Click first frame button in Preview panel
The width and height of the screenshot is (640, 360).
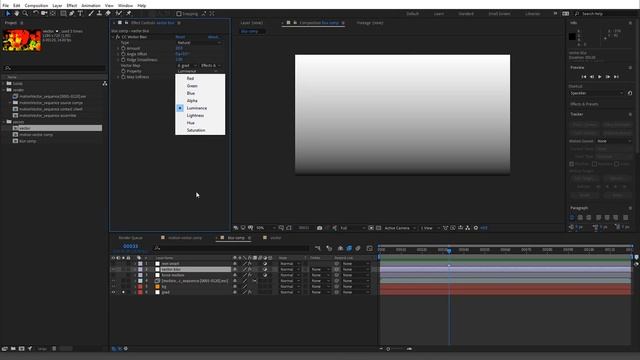[x=584, y=77]
